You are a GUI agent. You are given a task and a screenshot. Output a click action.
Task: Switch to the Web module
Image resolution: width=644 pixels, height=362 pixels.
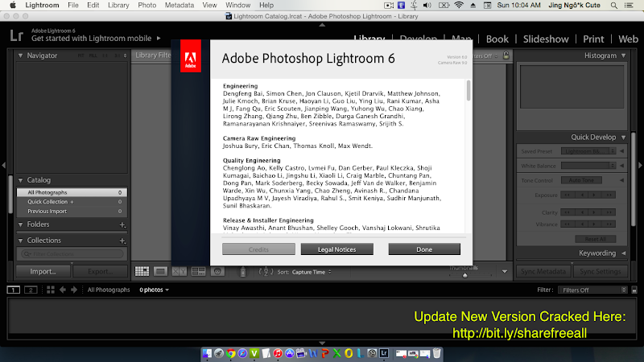point(628,39)
